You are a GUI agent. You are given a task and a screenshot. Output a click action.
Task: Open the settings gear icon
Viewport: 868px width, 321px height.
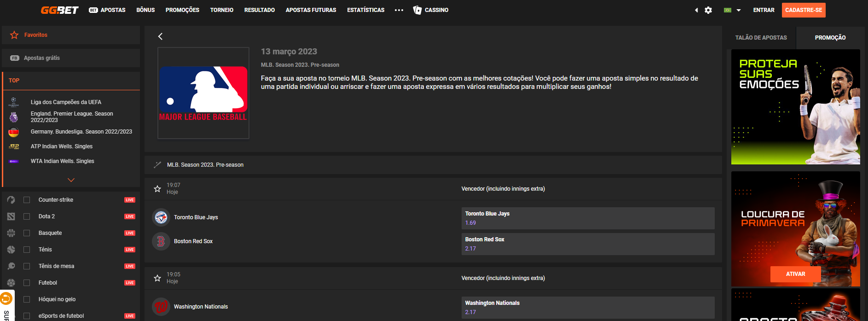[x=708, y=10]
